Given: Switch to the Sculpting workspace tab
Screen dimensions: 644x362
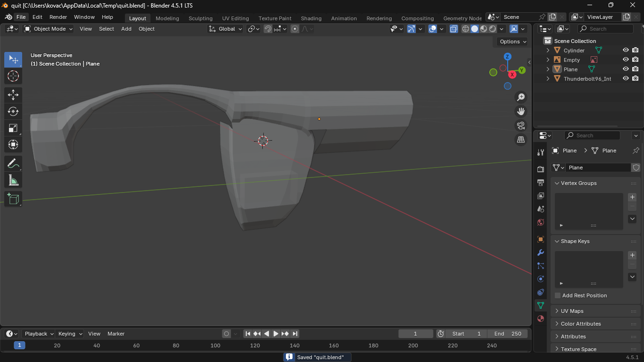Looking at the screenshot, I should click(x=201, y=18).
